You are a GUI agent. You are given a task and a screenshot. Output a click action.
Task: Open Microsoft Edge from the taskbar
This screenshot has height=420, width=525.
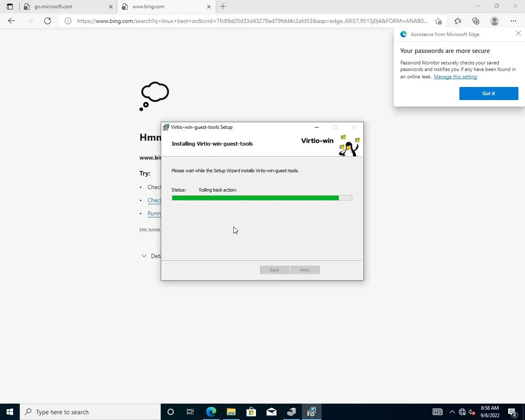(211, 412)
